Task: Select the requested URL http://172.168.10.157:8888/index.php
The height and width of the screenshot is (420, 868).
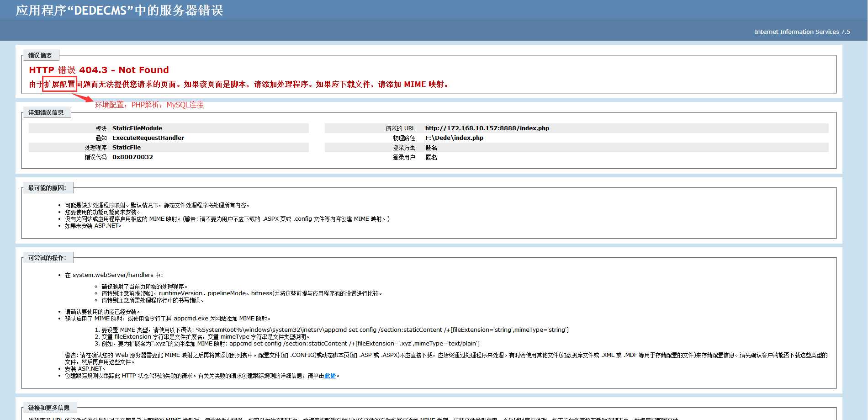Action: coord(487,128)
